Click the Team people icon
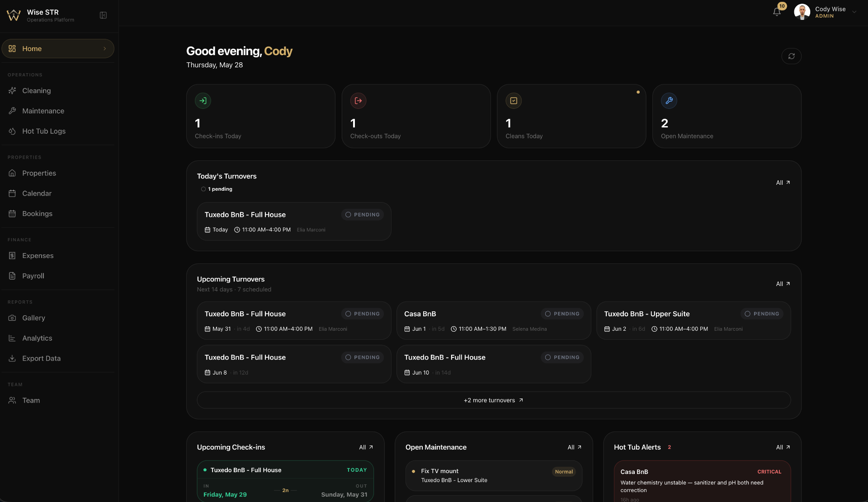 point(12,400)
